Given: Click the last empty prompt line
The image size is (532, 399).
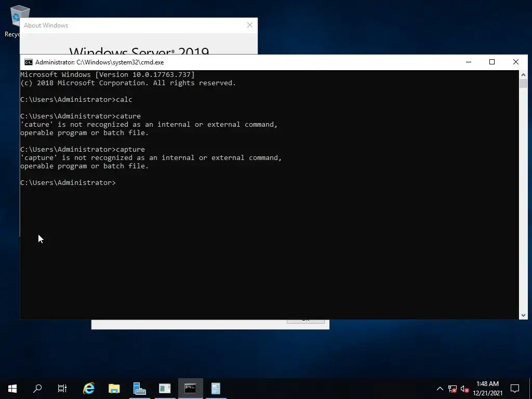Looking at the screenshot, I should pyautogui.click(x=68, y=182).
